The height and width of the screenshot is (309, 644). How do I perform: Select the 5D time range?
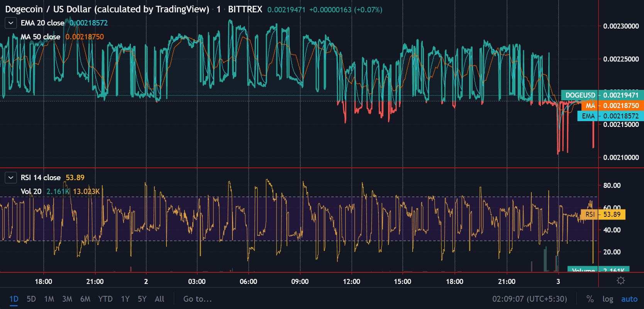31,299
